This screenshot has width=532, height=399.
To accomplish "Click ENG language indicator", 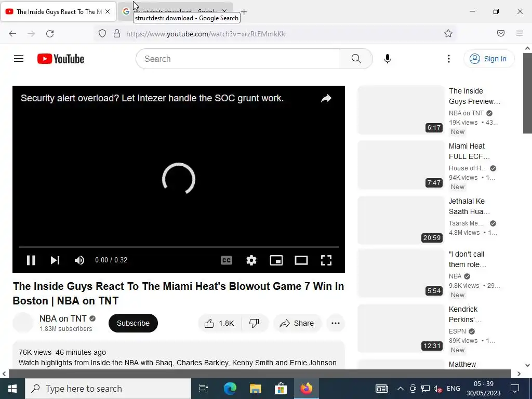I will tap(453, 389).
